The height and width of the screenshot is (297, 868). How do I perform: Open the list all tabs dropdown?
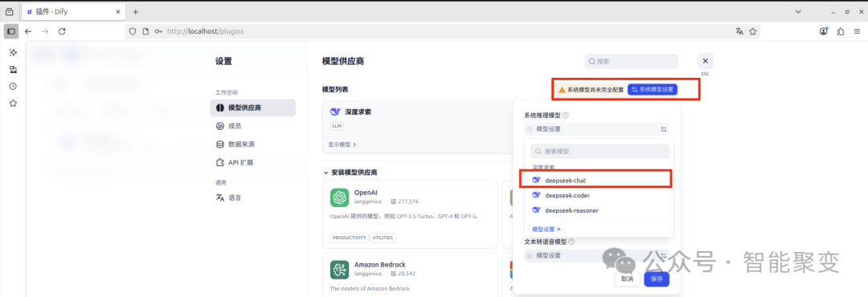pos(798,11)
